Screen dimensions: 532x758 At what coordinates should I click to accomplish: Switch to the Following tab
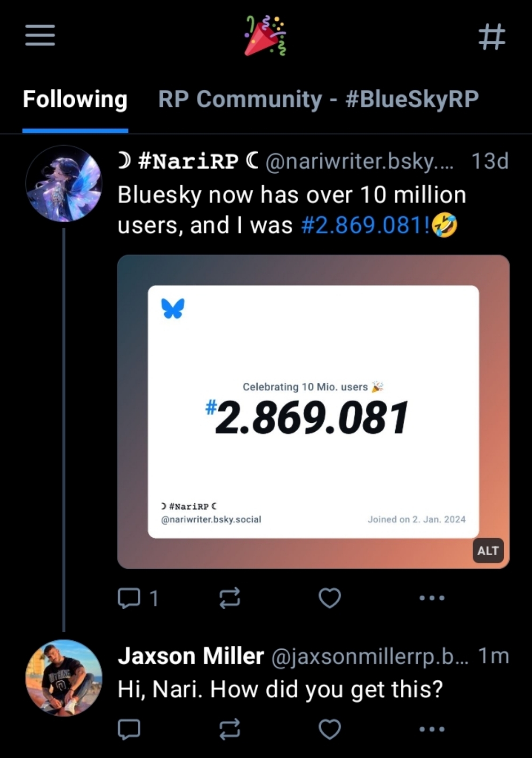click(x=75, y=99)
